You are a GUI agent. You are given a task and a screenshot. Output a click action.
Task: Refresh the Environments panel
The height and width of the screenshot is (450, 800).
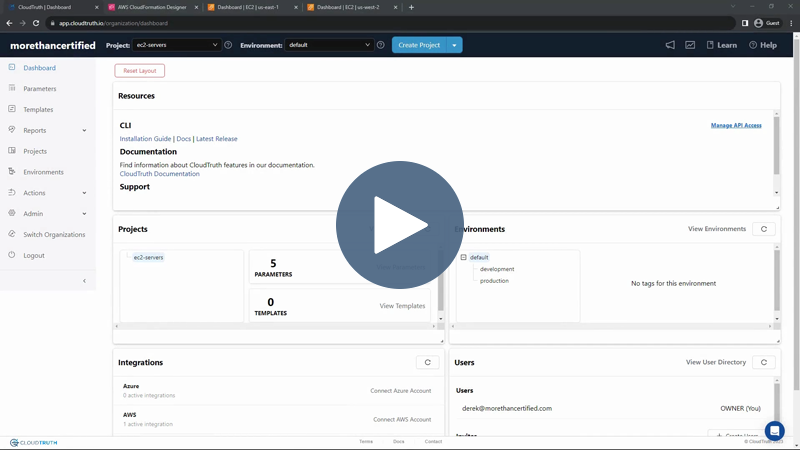coord(764,229)
